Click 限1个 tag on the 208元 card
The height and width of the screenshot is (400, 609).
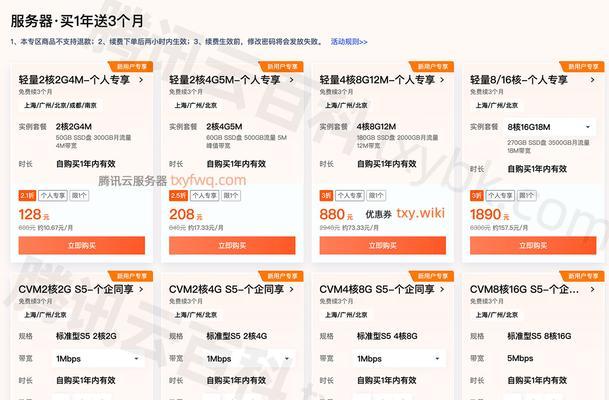[x=231, y=195]
